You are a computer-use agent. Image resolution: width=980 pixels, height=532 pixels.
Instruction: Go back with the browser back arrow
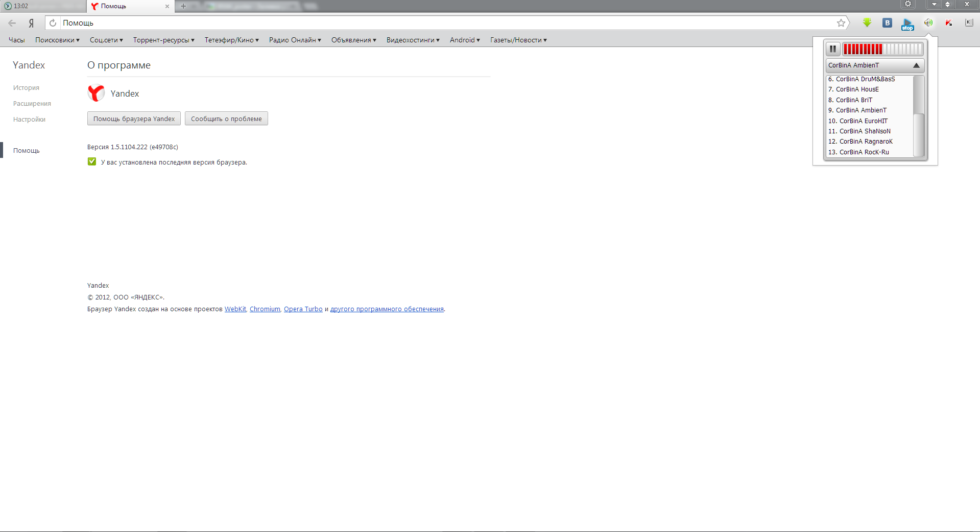click(x=12, y=23)
